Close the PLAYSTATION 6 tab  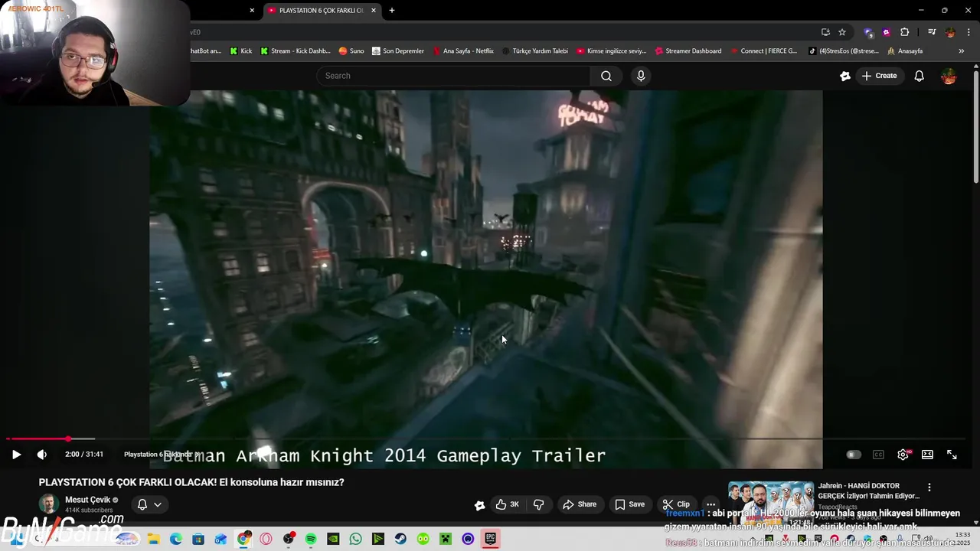point(374,11)
